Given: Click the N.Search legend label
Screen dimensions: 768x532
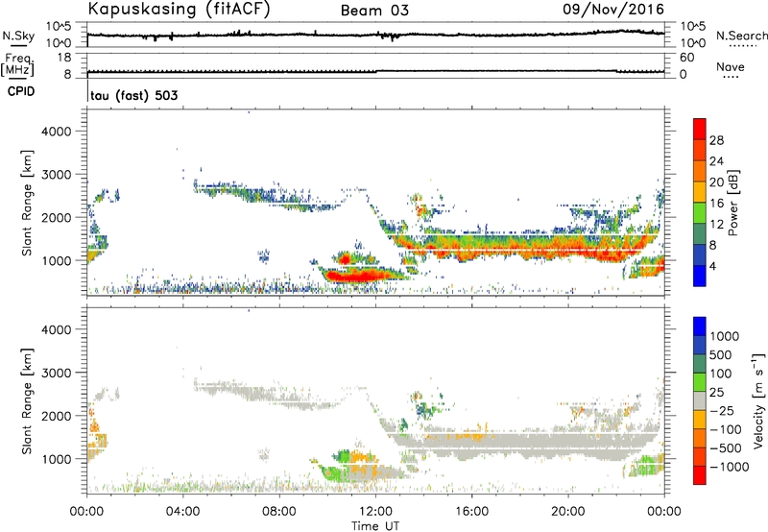Looking at the screenshot, I should coord(741,36).
